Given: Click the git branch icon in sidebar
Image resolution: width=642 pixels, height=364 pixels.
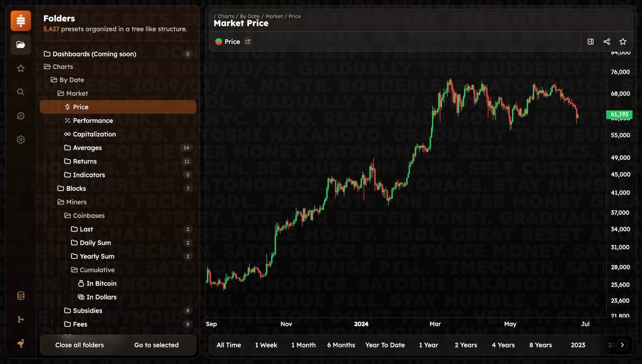Looking at the screenshot, I should (x=21, y=320).
